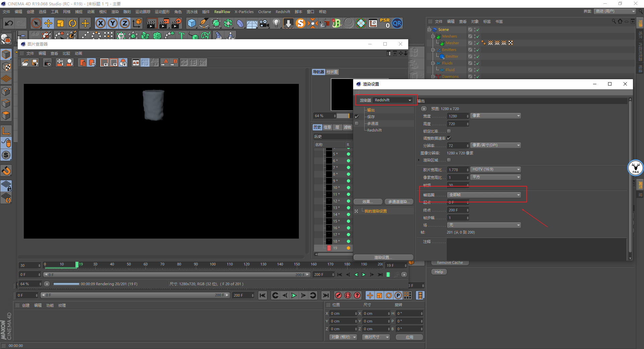The image size is (644, 349).
Task: Open the 帧范围 全部帧 dropdown
Action: (484, 195)
